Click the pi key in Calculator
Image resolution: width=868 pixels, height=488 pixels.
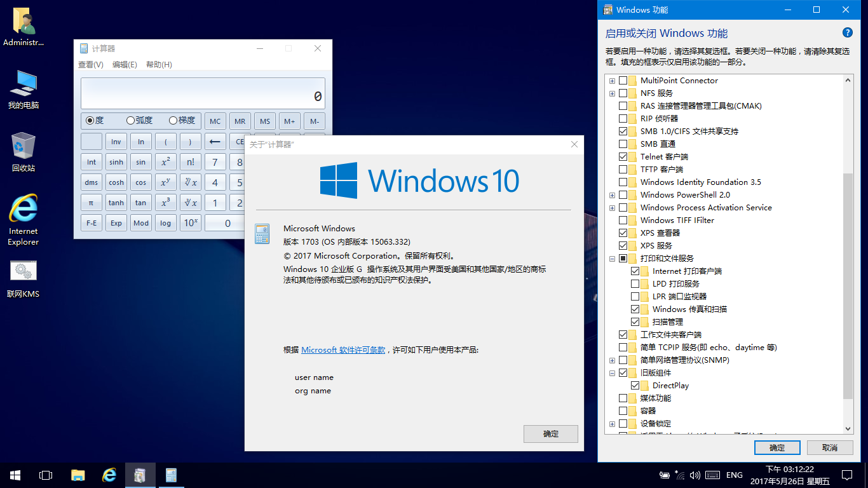tap(92, 203)
